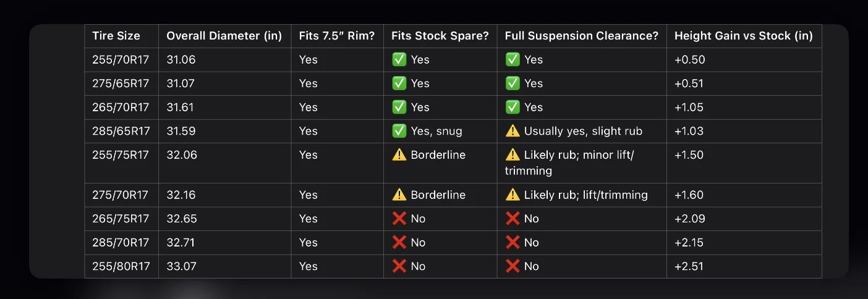This screenshot has width=868, height=299.
Task: Select the +2.09 height gain cell
Action: [744, 219]
